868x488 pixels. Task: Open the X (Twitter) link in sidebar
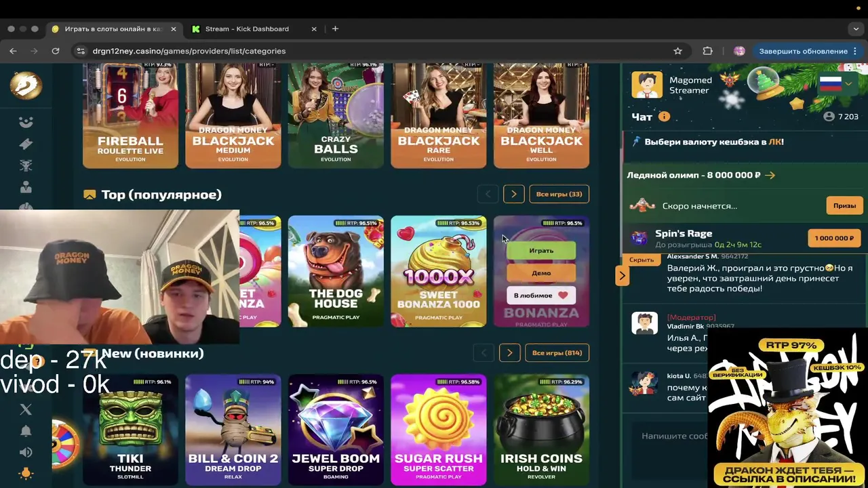click(x=26, y=409)
